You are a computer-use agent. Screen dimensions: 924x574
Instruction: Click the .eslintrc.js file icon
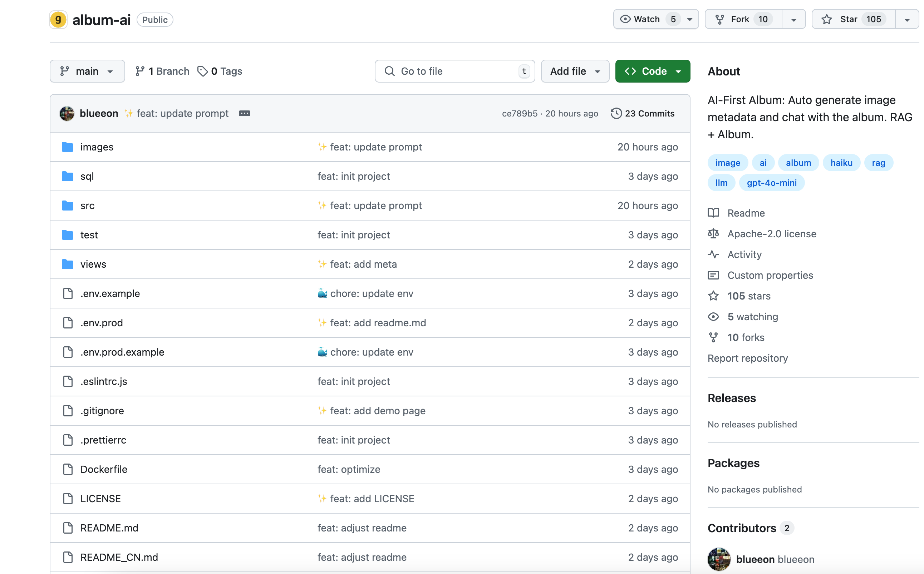click(68, 381)
